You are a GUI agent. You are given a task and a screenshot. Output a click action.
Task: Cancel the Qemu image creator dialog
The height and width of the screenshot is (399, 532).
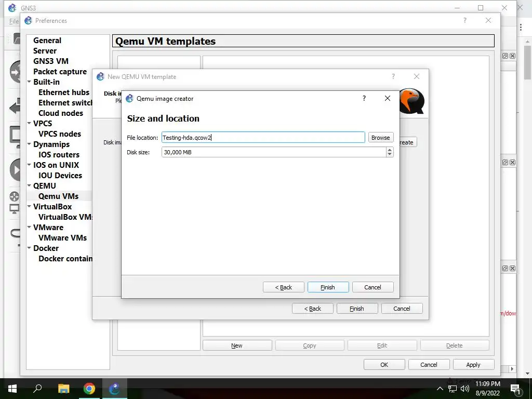coord(373,287)
